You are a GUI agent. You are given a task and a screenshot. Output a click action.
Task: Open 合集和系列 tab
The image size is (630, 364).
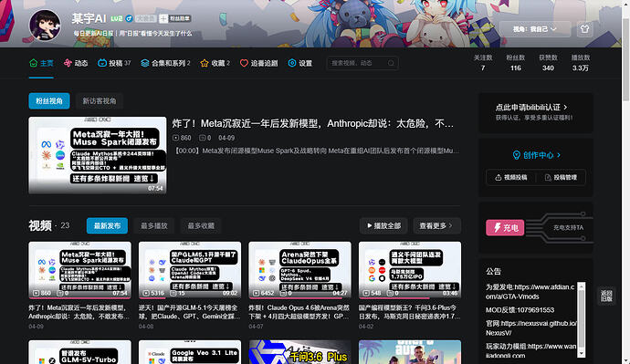click(x=165, y=63)
